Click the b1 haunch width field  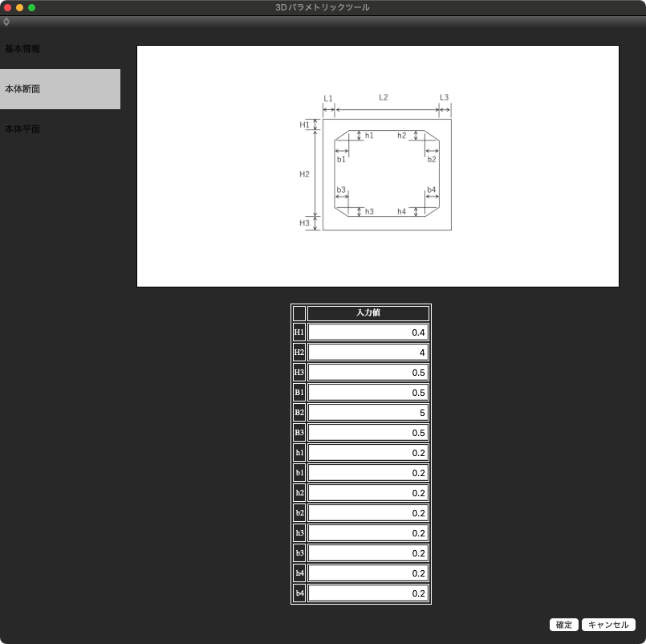tap(368, 473)
